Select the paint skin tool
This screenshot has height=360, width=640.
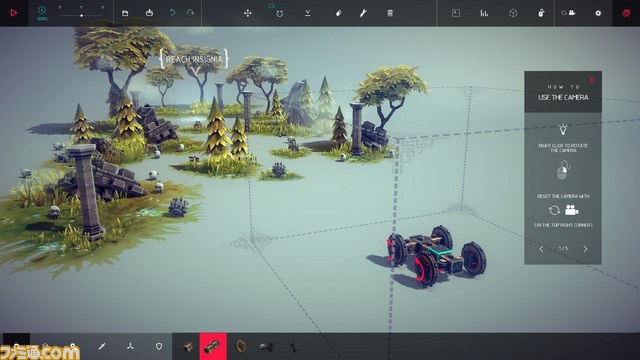point(338,13)
